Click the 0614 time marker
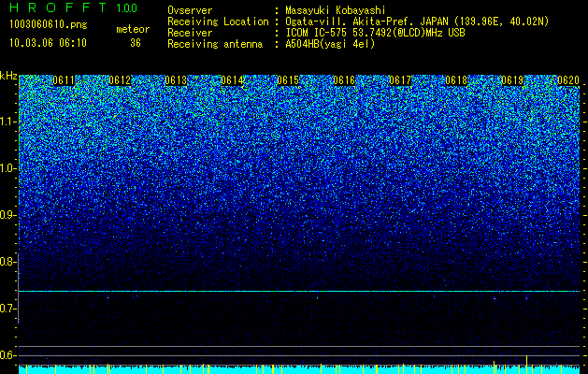Screen dimensions: 588x374 pyautogui.click(x=232, y=80)
